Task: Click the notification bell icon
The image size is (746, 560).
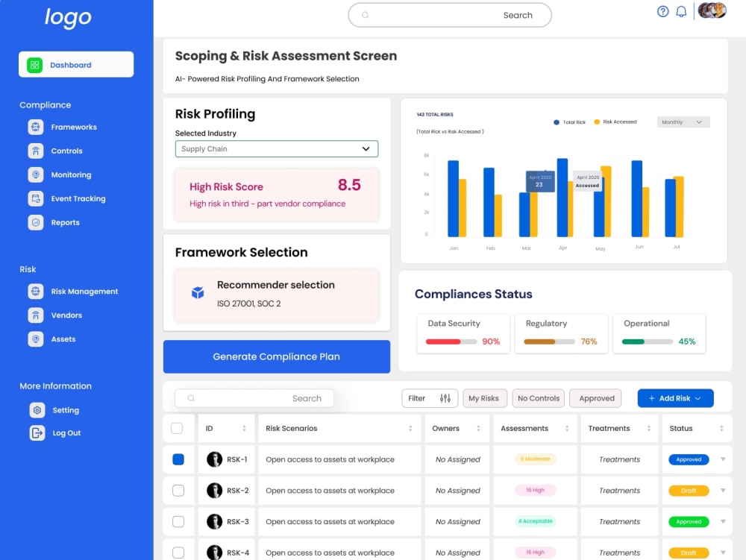Action: pos(681,11)
